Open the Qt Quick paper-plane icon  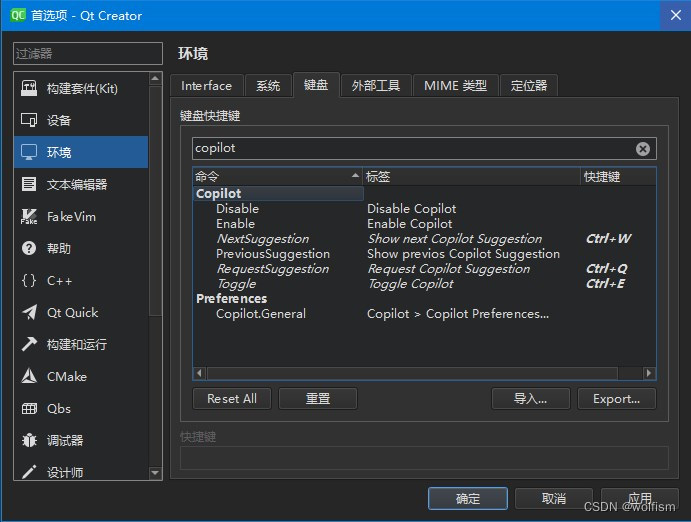pos(29,312)
